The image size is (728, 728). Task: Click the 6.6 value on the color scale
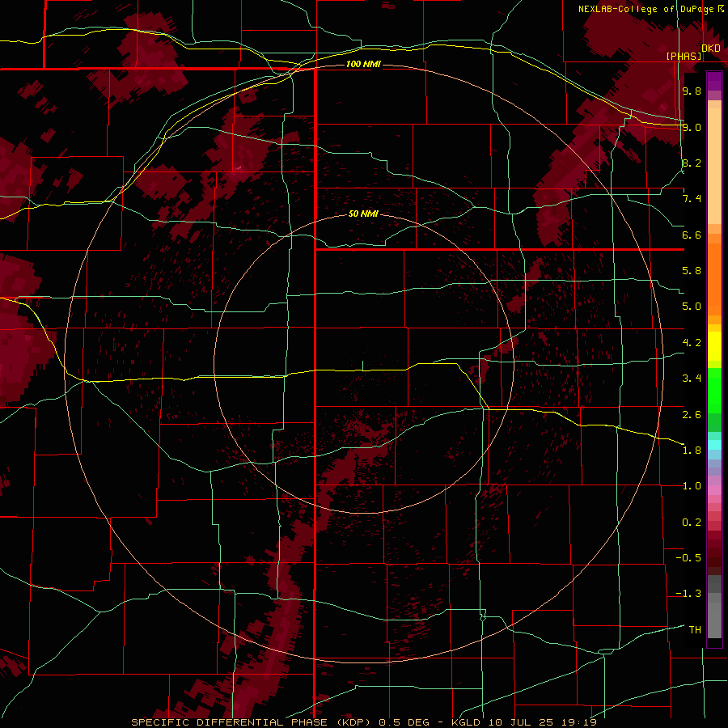(x=692, y=235)
